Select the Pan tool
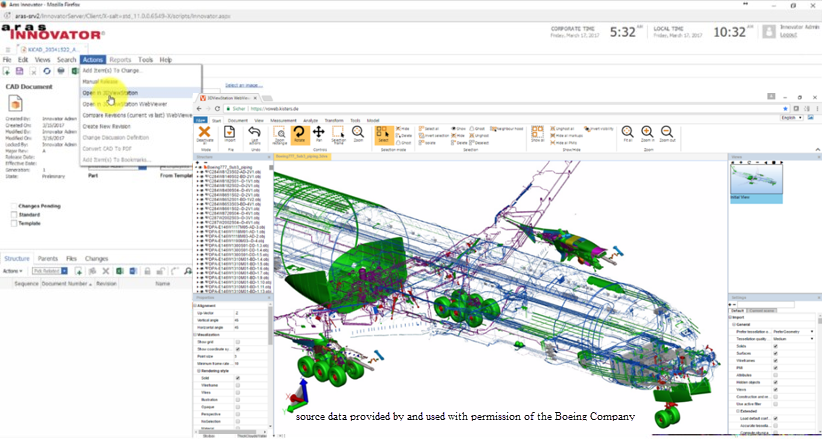Image resolution: width=822 pixels, height=439 pixels. [319, 134]
